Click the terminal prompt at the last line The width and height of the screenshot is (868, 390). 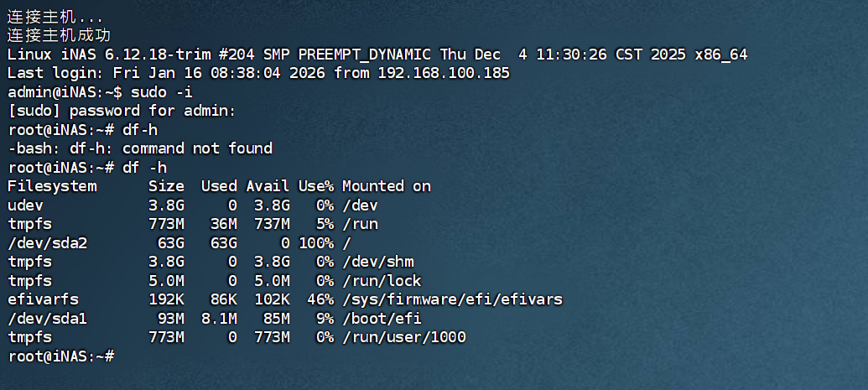[60, 356]
